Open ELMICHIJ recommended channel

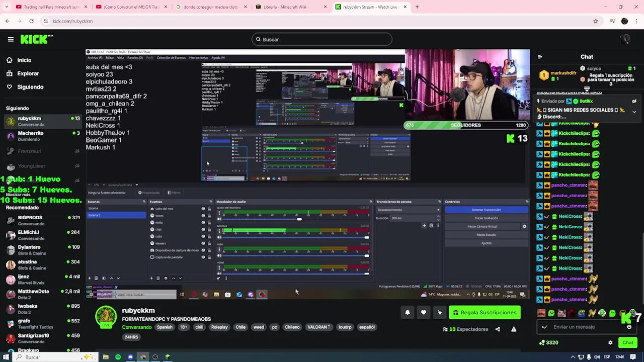(x=42, y=235)
